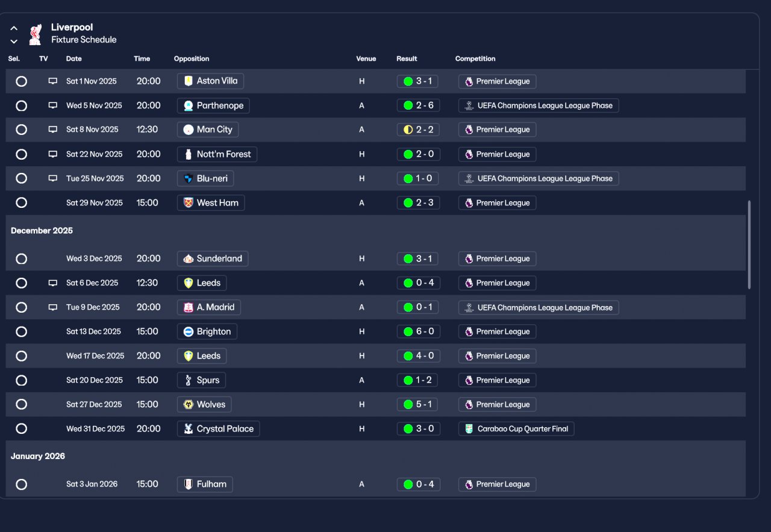
Task: Open the Blu-neri opposition button
Action: click(x=205, y=178)
